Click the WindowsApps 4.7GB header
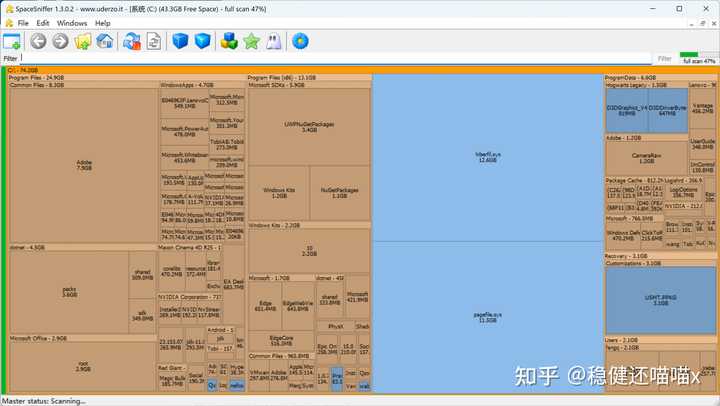The height and width of the screenshot is (406, 720). tap(202, 85)
